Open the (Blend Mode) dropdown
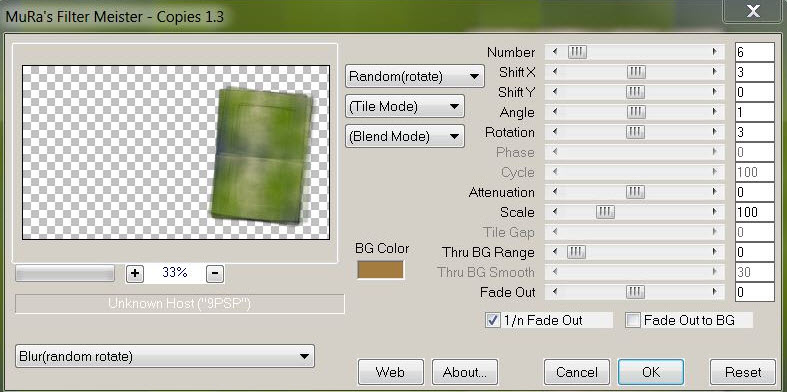This screenshot has height=392, width=787. click(x=405, y=136)
